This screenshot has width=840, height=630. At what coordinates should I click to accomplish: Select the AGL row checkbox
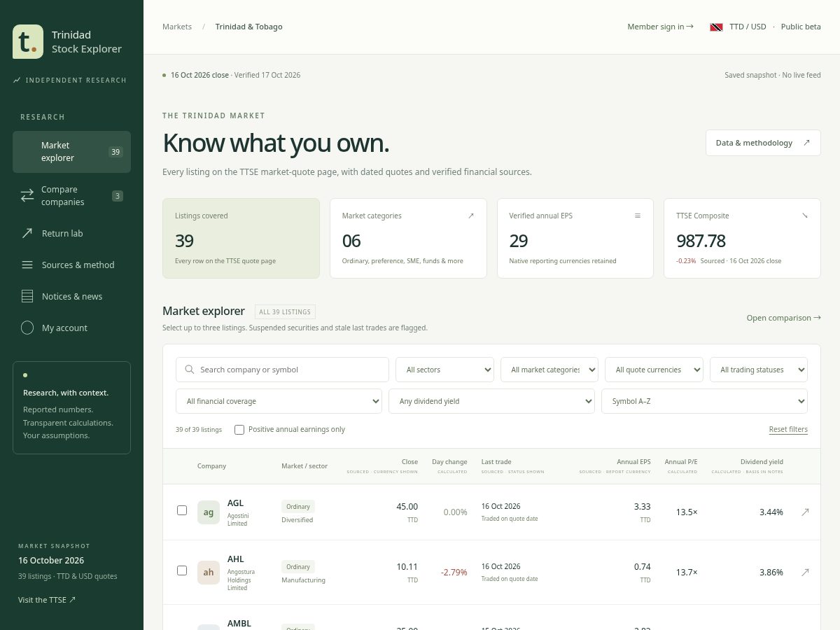[182, 510]
